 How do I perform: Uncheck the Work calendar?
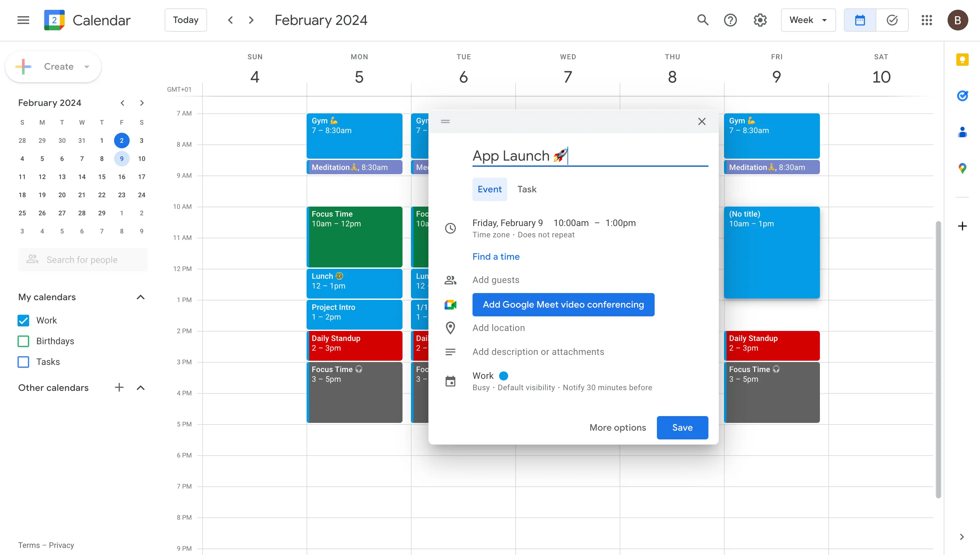click(23, 320)
